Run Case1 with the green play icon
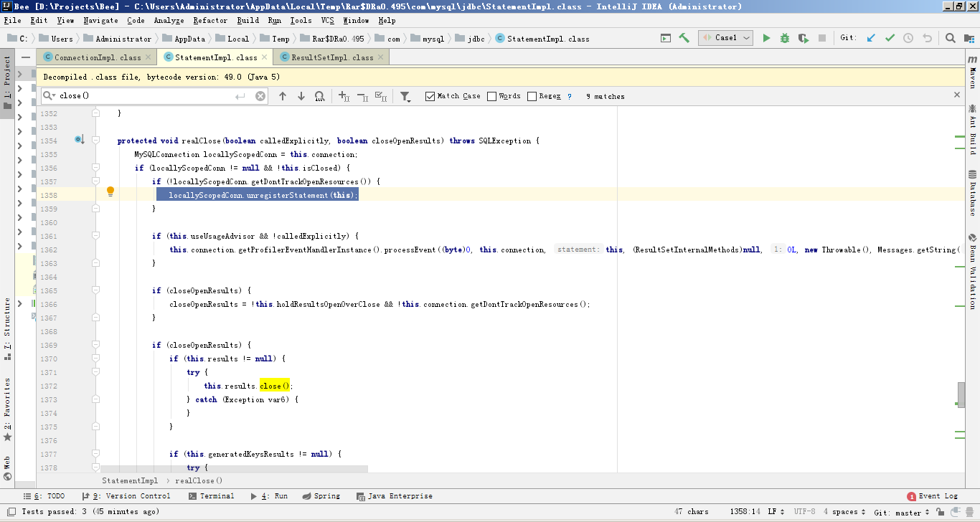The height and width of the screenshot is (522, 980). point(766,38)
